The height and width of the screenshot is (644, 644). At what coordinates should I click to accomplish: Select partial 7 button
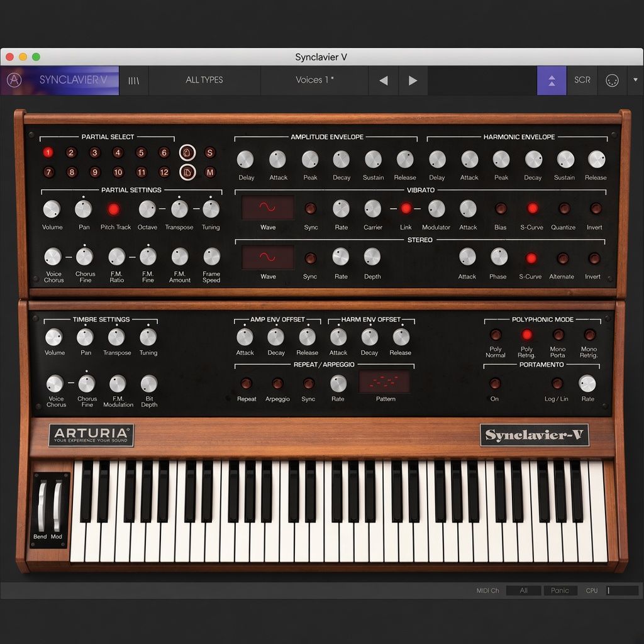[x=48, y=172]
